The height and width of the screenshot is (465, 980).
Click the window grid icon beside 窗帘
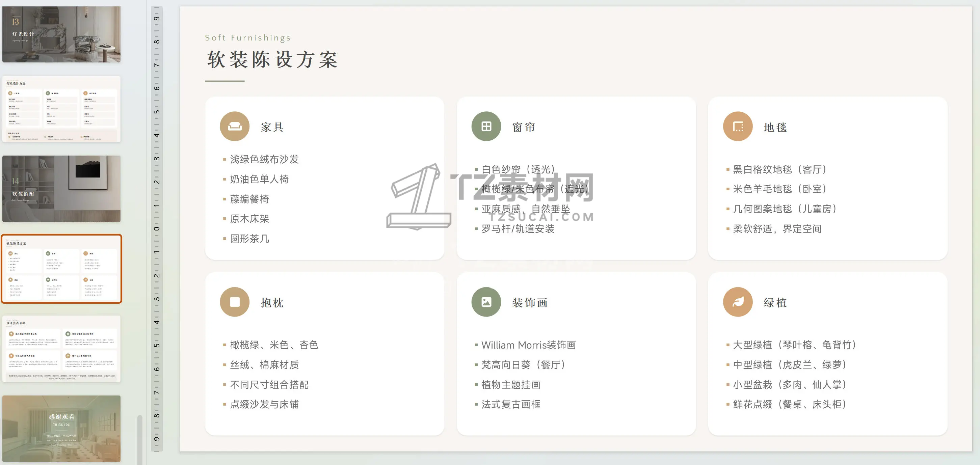486,126
